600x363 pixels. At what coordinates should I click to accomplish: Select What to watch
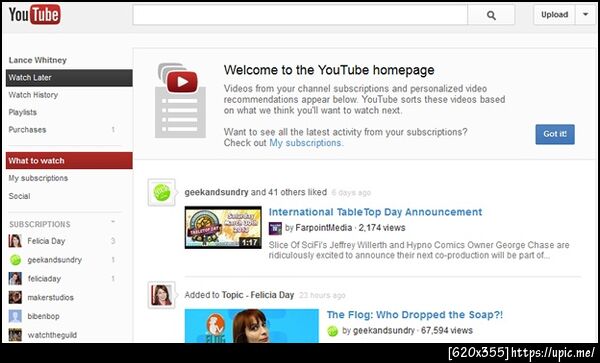tap(69, 161)
